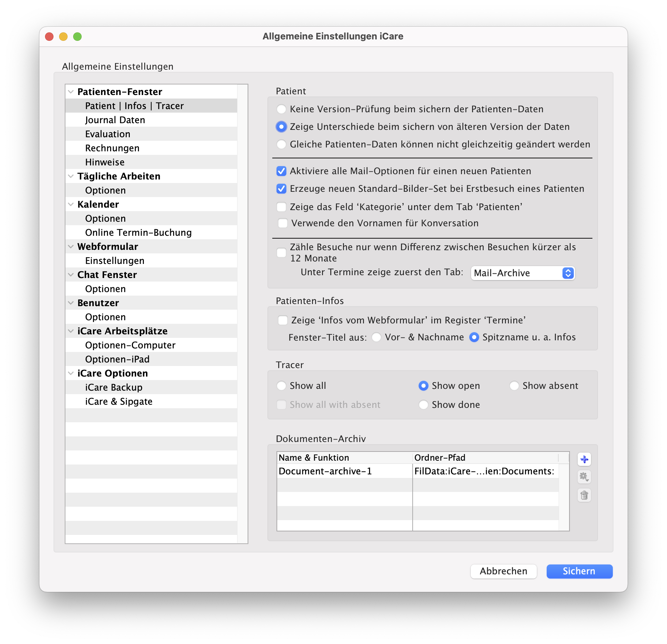Select 'Vor- & Nachname' for window title

[376, 337]
